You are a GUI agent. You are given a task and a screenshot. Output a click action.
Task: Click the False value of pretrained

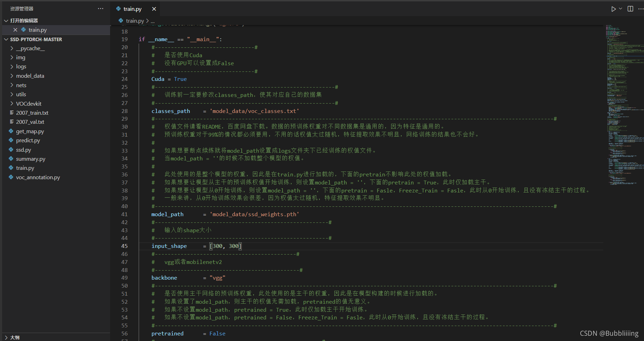click(217, 334)
